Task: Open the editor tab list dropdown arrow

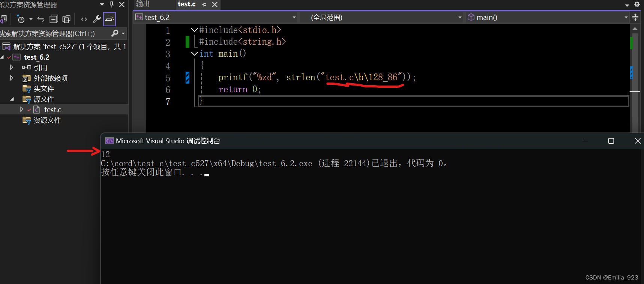Action: 627,5
